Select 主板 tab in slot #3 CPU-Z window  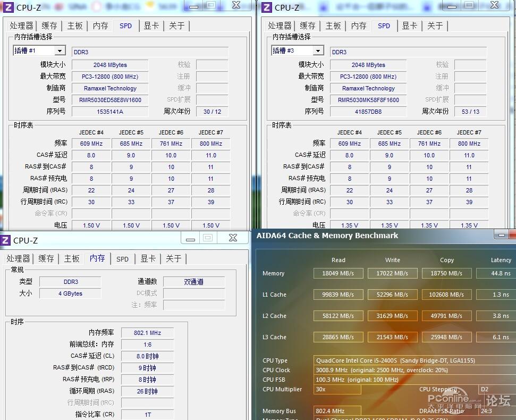(333, 26)
